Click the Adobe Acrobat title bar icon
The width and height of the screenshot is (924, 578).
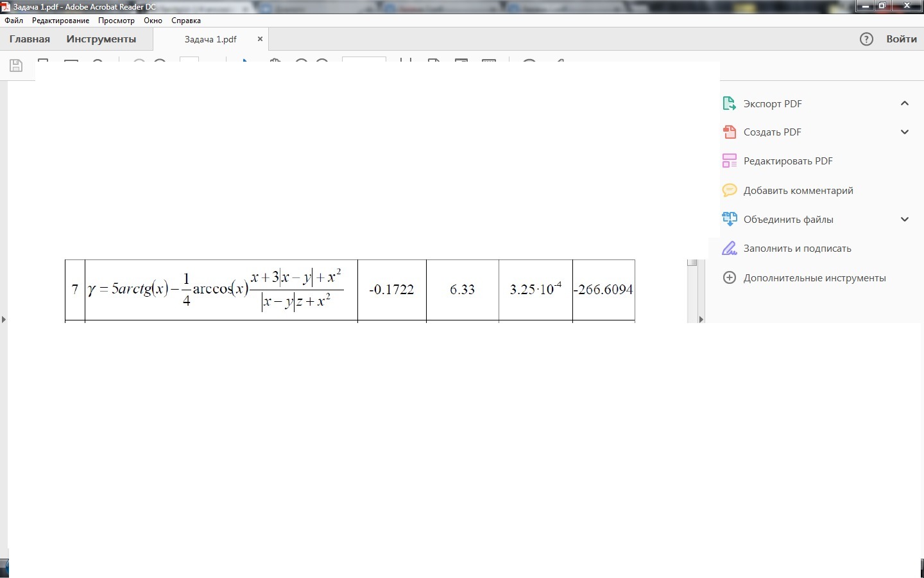(x=5, y=6)
